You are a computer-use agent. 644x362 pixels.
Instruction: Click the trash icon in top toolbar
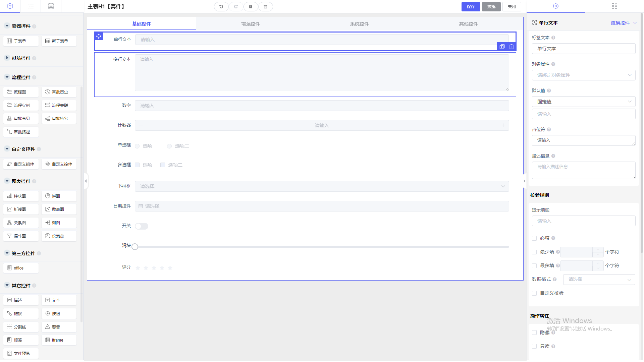point(265,7)
